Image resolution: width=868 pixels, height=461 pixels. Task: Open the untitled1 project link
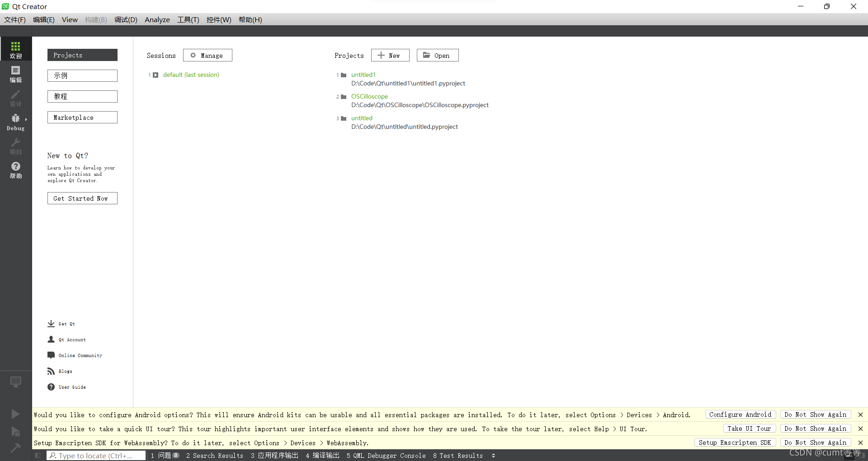363,75
